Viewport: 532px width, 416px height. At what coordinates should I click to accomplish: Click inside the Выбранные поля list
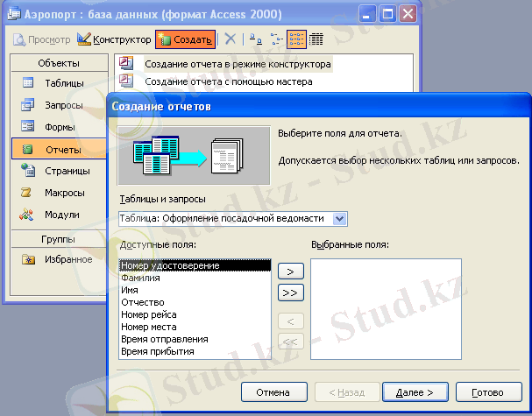(x=386, y=309)
